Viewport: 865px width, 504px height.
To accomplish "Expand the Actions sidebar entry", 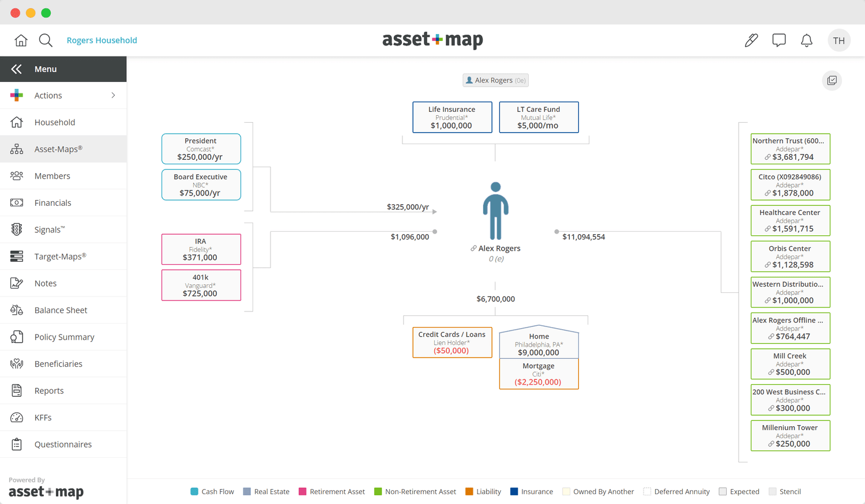I will [x=48, y=95].
